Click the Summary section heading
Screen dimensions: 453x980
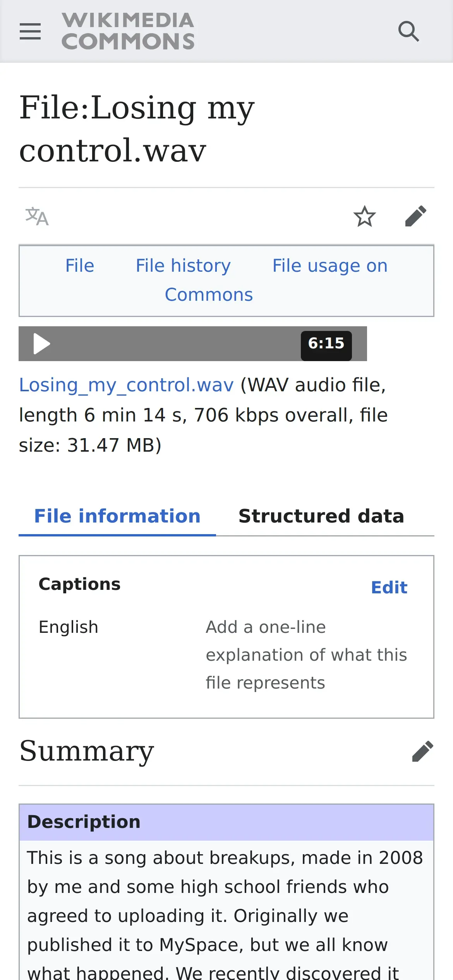87,751
